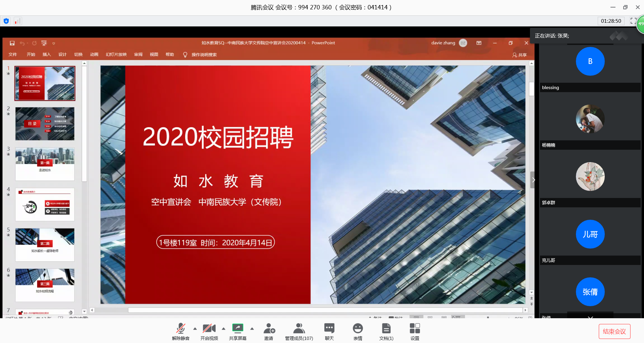The image size is (644, 343).
Task: Open the meeting settings icon
Action: tap(415, 329)
